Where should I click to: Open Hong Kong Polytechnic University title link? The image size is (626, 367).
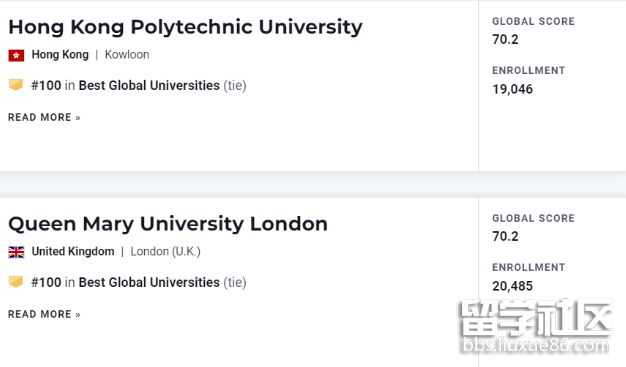coord(185,28)
